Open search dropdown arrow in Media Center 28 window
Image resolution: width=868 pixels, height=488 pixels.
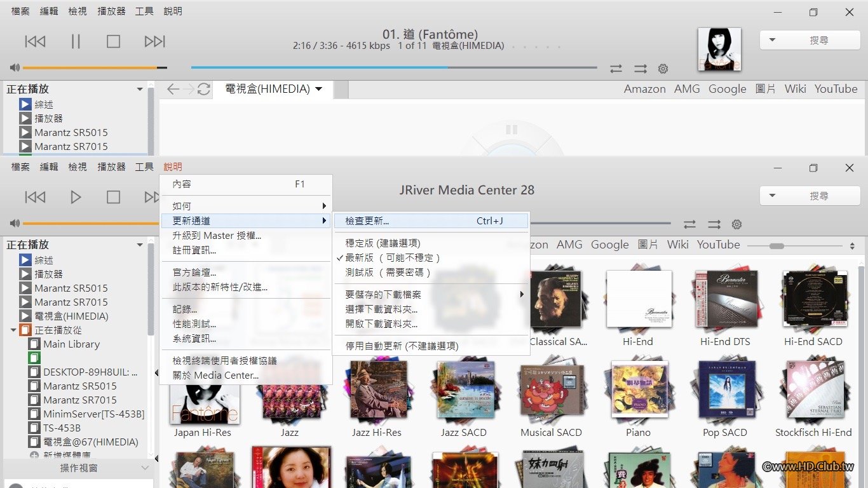[772, 196]
